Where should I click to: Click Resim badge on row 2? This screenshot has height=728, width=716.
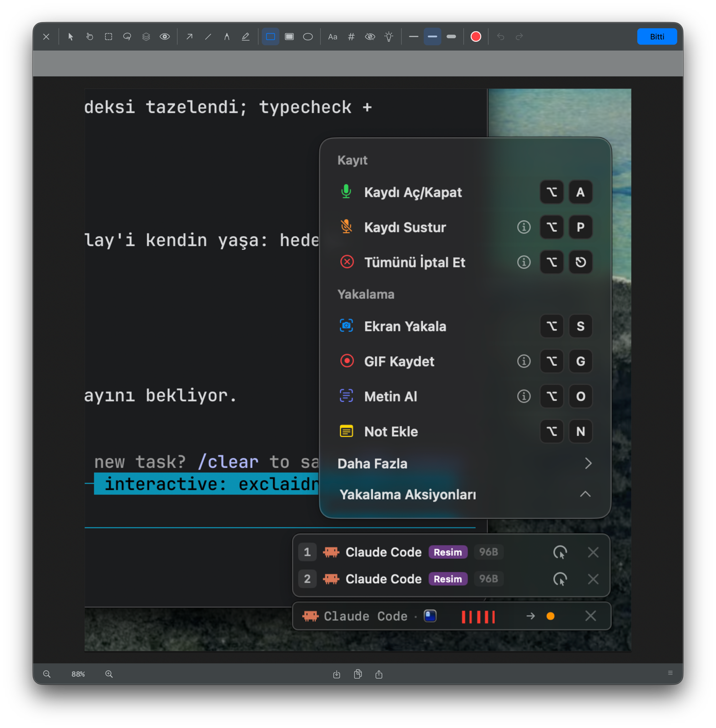pos(448,579)
